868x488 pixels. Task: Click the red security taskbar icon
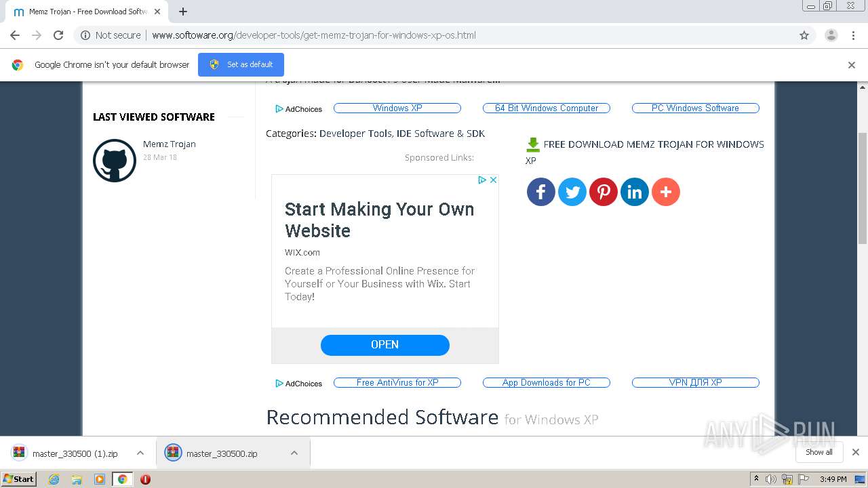tap(145, 479)
